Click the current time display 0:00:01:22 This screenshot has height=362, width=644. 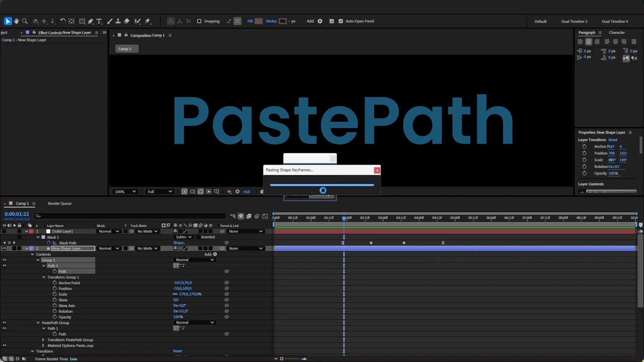17,214
